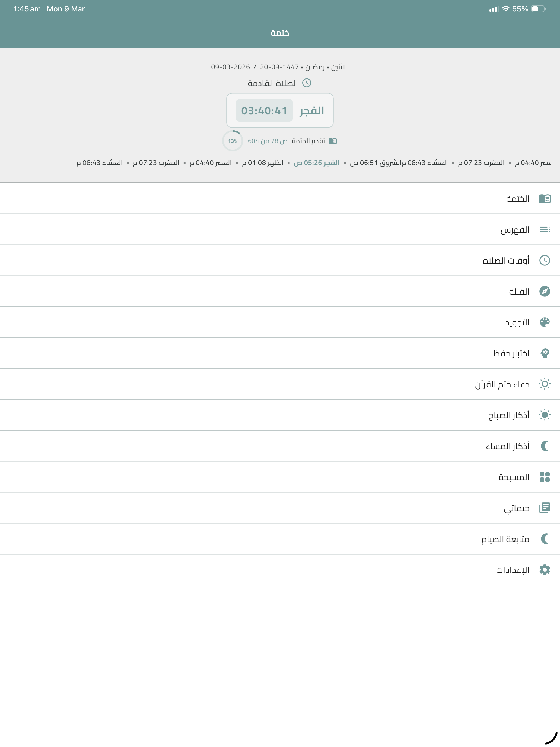Tap the crescent icon beside متابعة الصيام
Image resolution: width=560 pixels, height=747 pixels.
545,539
